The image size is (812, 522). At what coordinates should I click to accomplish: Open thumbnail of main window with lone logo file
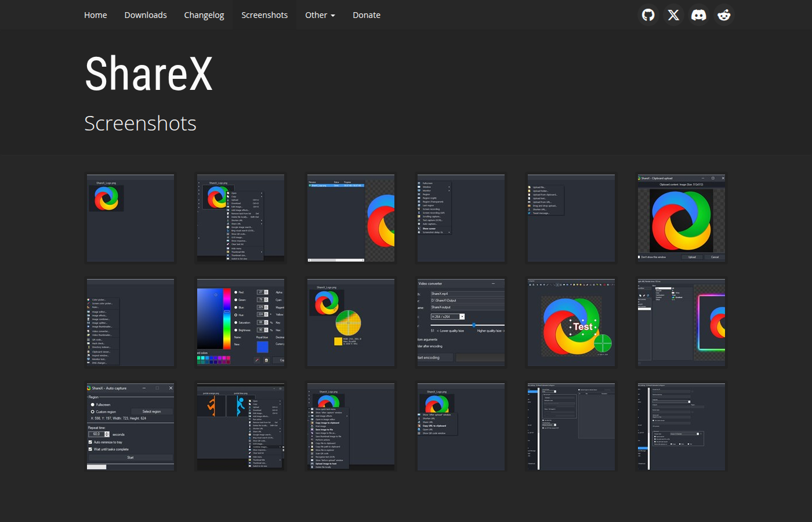tap(130, 218)
